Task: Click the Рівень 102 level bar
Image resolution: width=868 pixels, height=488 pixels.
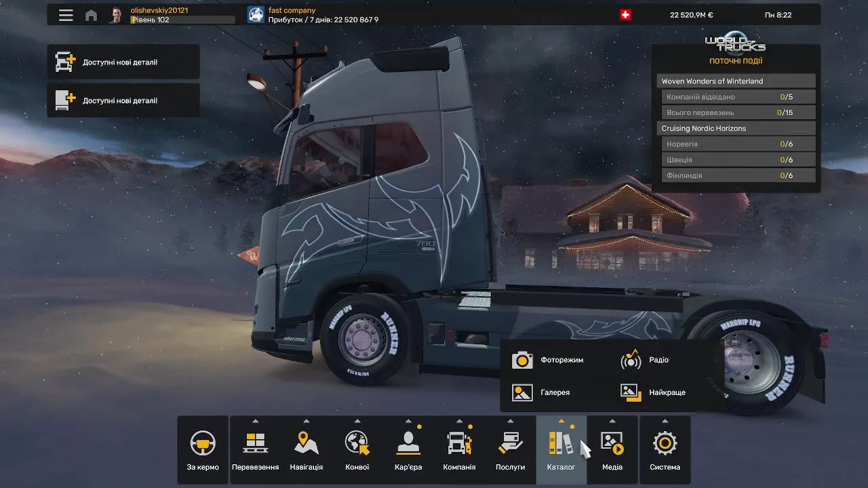Action: tap(182, 20)
